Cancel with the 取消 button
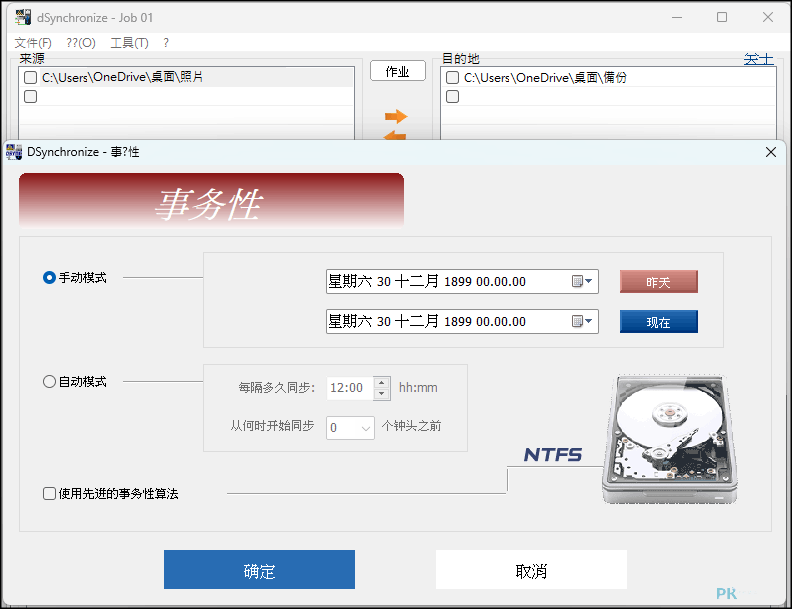 pos(531,570)
